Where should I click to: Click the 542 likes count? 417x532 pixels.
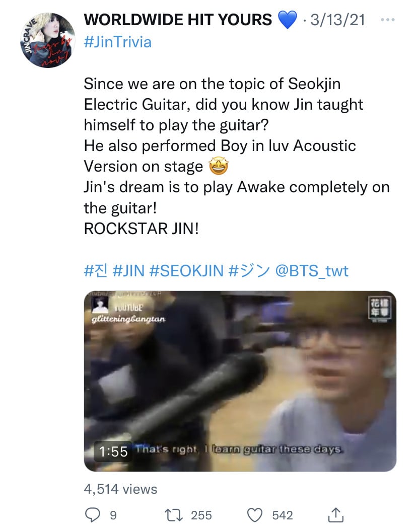282,515
